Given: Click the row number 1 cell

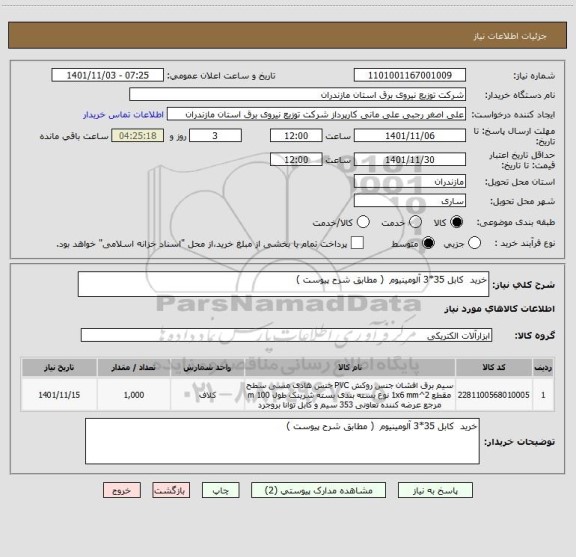Looking at the screenshot, I should point(543,395).
